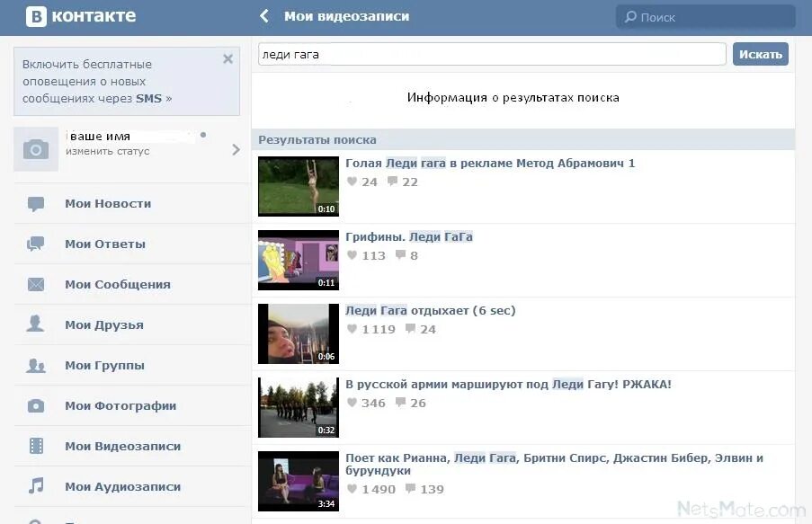Click the Мои Друзья person icon
Image resolution: width=812 pixels, height=524 pixels.
(x=36, y=324)
